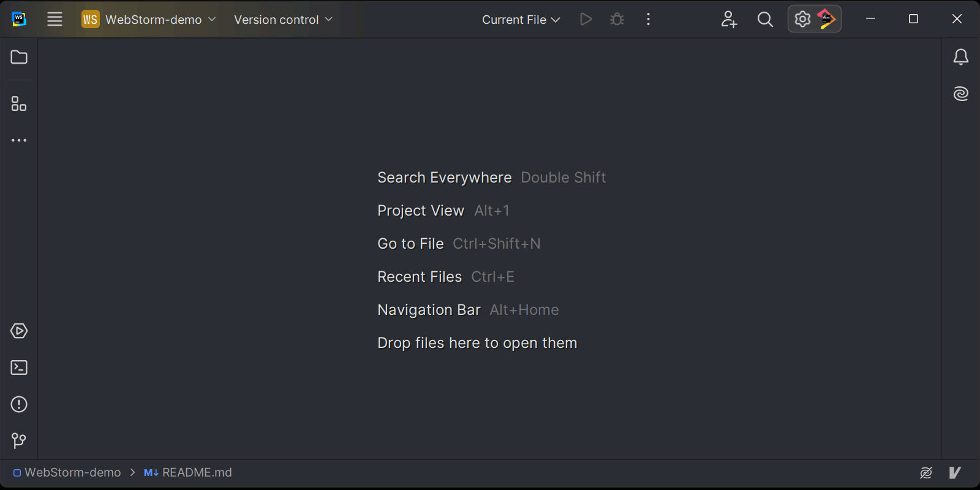Open the Notifications panel
980x490 pixels.
point(960,56)
